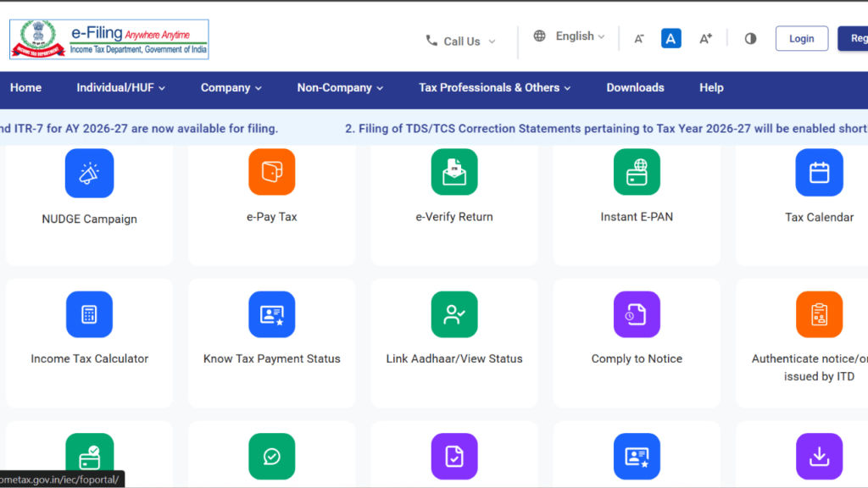Decrease font size with A- icon
This screenshot has width=868, height=488.
pos(639,39)
